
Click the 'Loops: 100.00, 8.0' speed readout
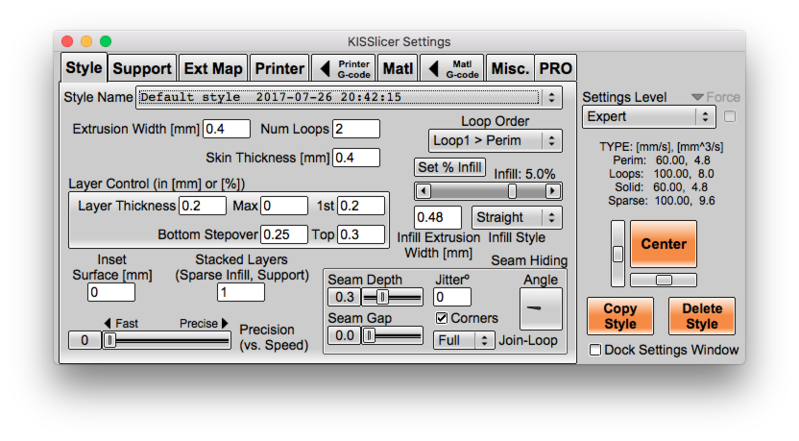click(x=661, y=174)
